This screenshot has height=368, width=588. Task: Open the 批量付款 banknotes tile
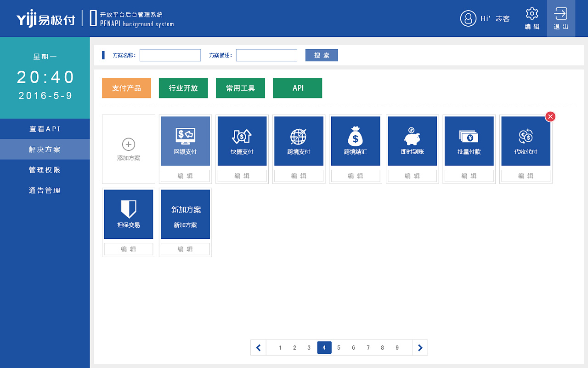click(x=469, y=141)
